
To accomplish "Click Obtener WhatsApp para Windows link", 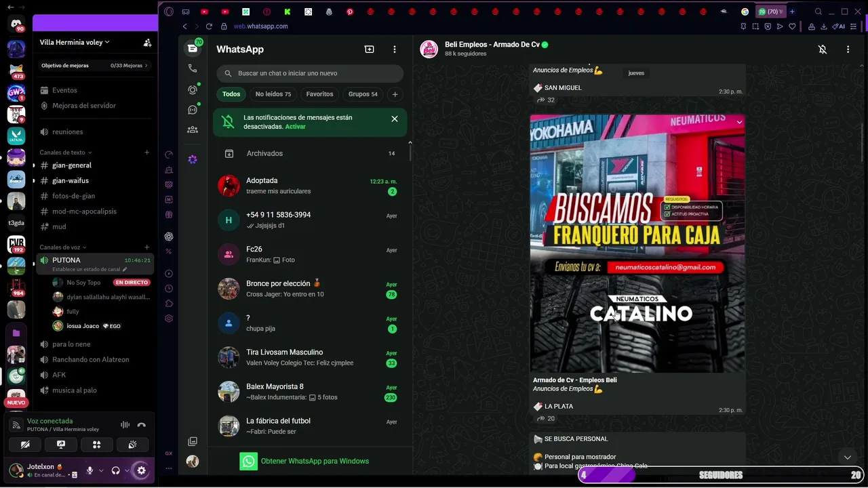I will point(315,462).
